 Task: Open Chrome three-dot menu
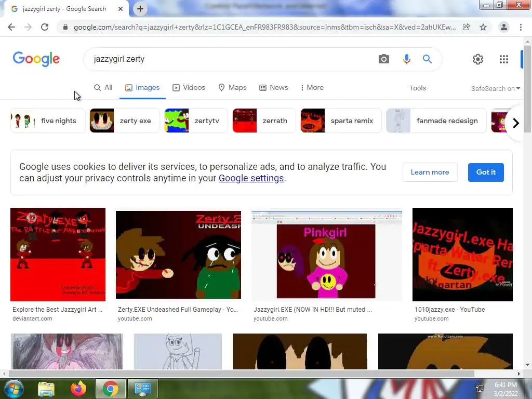[521, 27]
